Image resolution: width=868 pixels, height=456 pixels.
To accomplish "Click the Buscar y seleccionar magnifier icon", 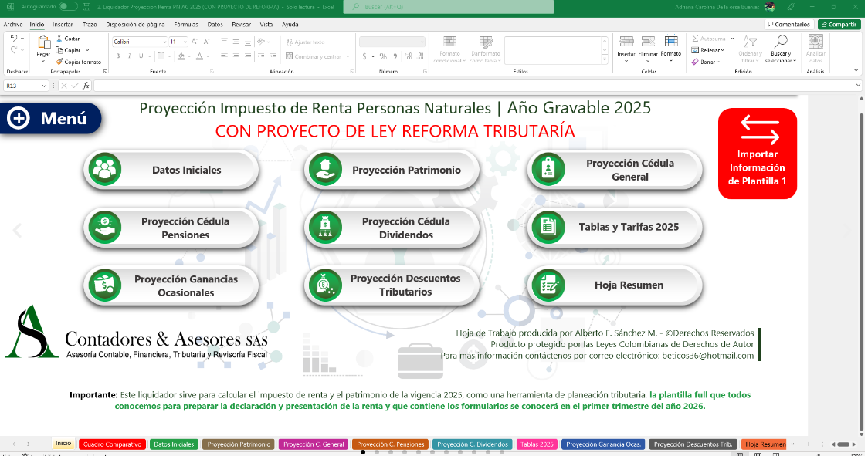I will point(782,41).
